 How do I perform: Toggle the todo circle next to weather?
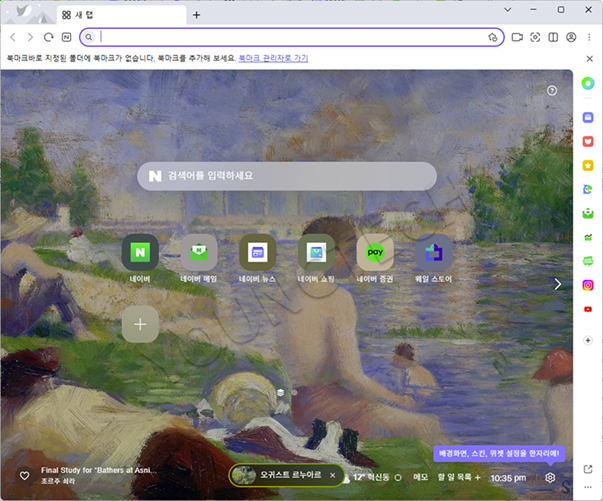(398, 478)
